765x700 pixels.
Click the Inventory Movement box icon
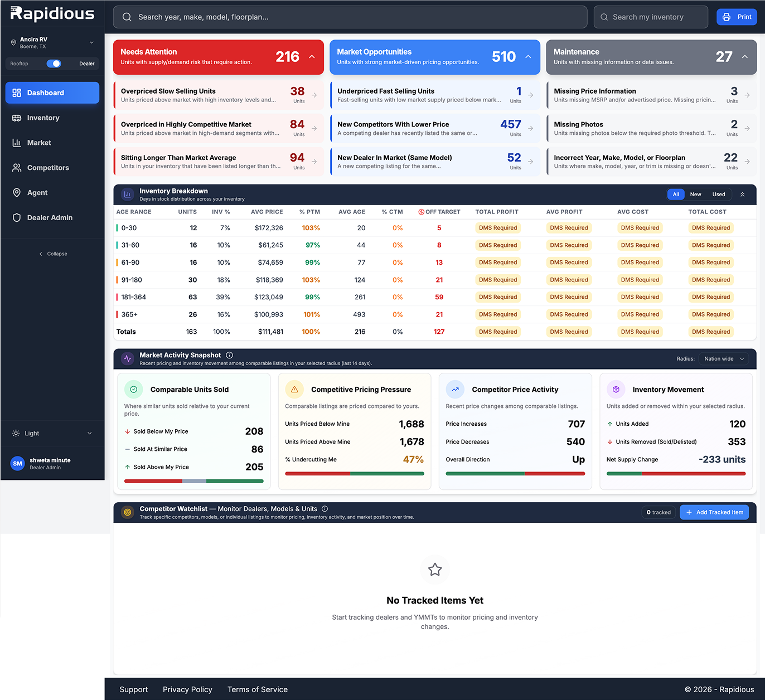(616, 390)
